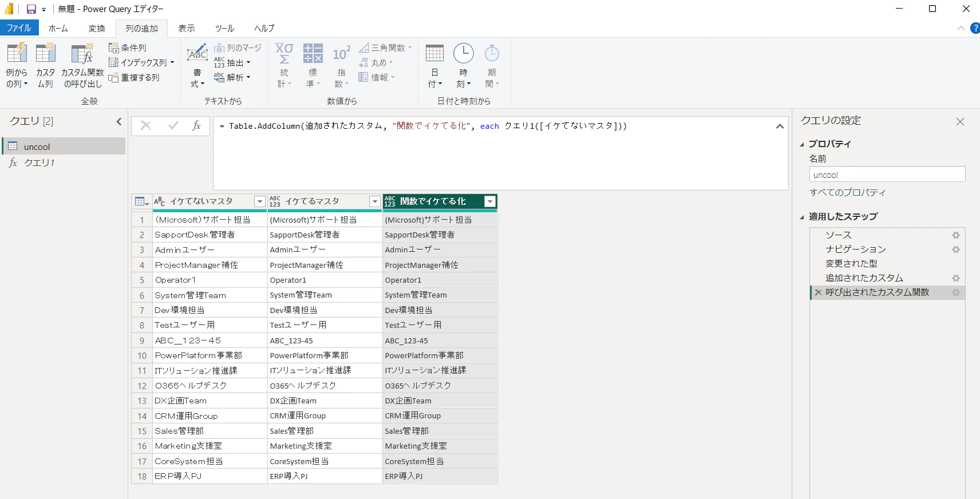The height and width of the screenshot is (499, 980).
Task: Click the Custom Column (カスタム列) icon
Action: [45, 53]
